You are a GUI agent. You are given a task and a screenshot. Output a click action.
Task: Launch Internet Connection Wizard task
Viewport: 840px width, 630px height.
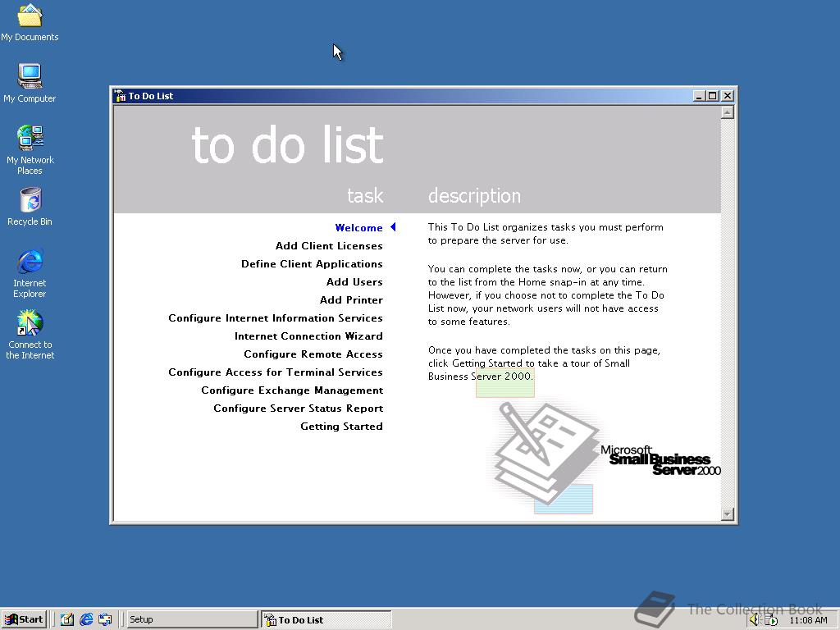[x=308, y=336]
